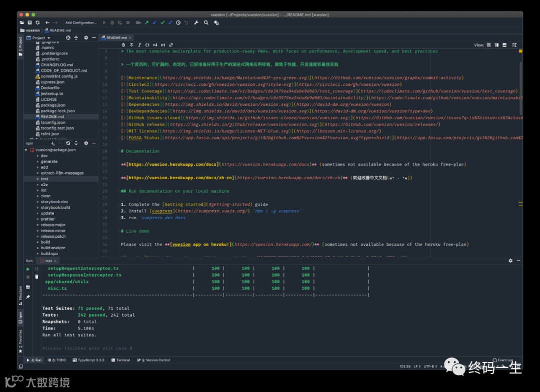Open the Project view dropdown
Viewport: 540px width, 392px height.
coord(38,38)
